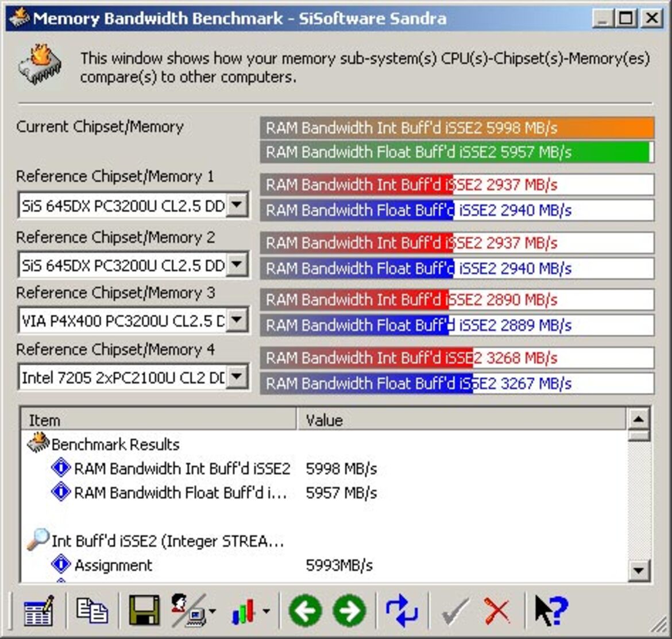Open Reference Chipset/Memory 1 dropdown
Image resolution: width=672 pixels, height=639 pixels.
pyautogui.click(x=237, y=205)
